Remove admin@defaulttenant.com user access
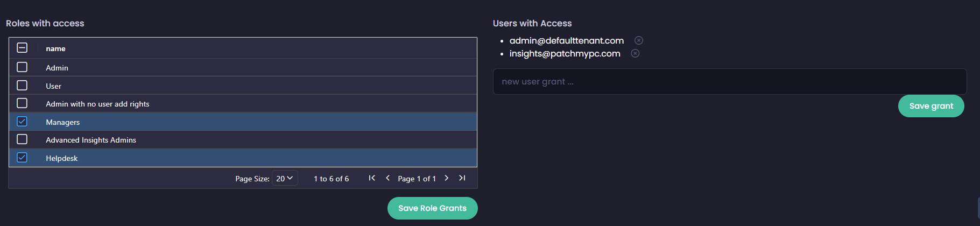Image resolution: width=980 pixels, height=226 pixels. (x=639, y=40)
